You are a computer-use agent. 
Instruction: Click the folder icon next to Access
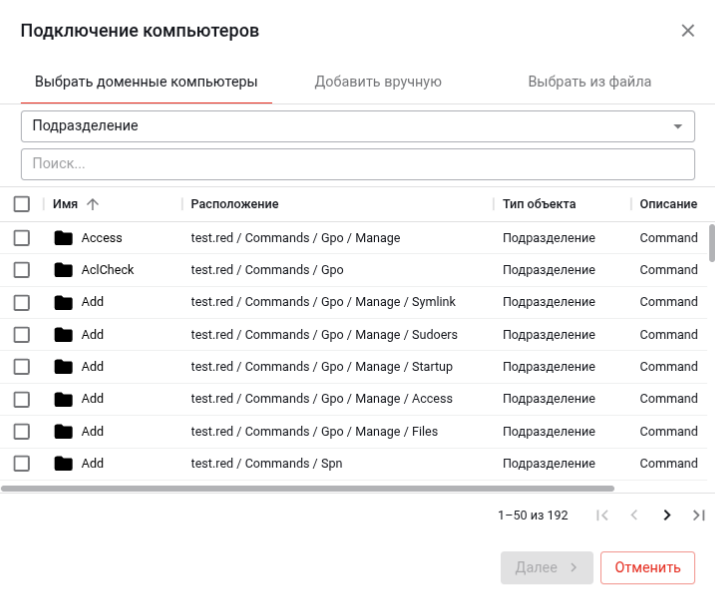64,238
